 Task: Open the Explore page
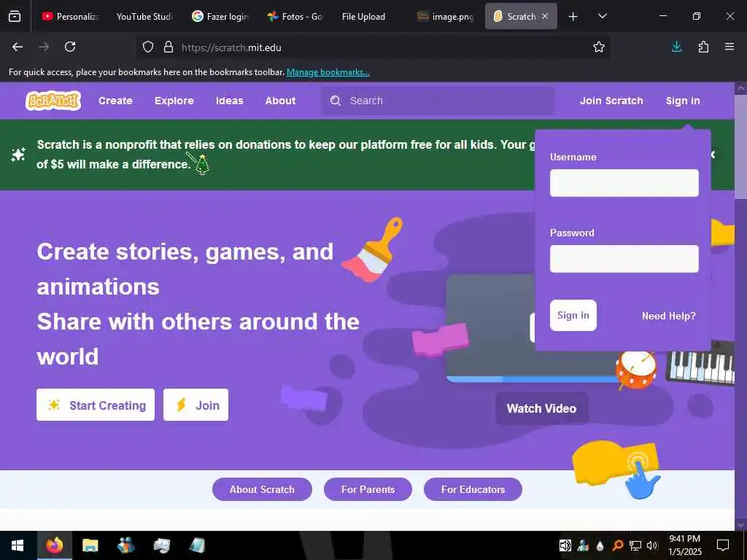tap(174, 101)
